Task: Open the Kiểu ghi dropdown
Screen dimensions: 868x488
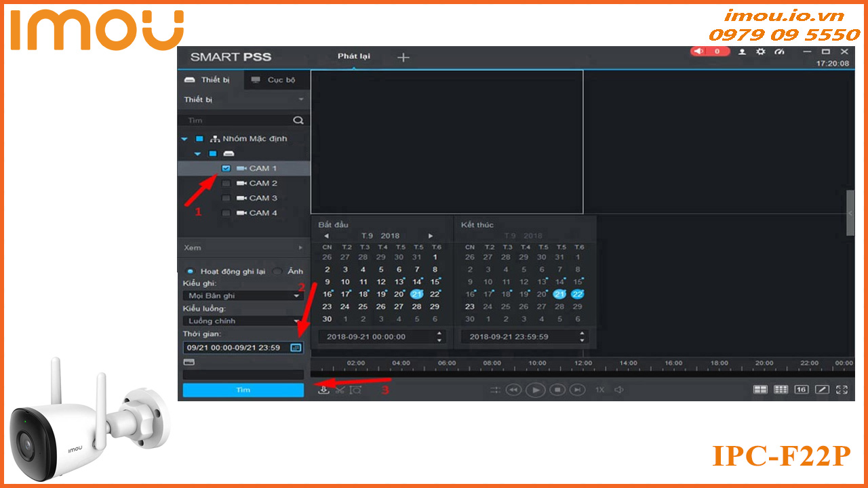Action: 243,296
